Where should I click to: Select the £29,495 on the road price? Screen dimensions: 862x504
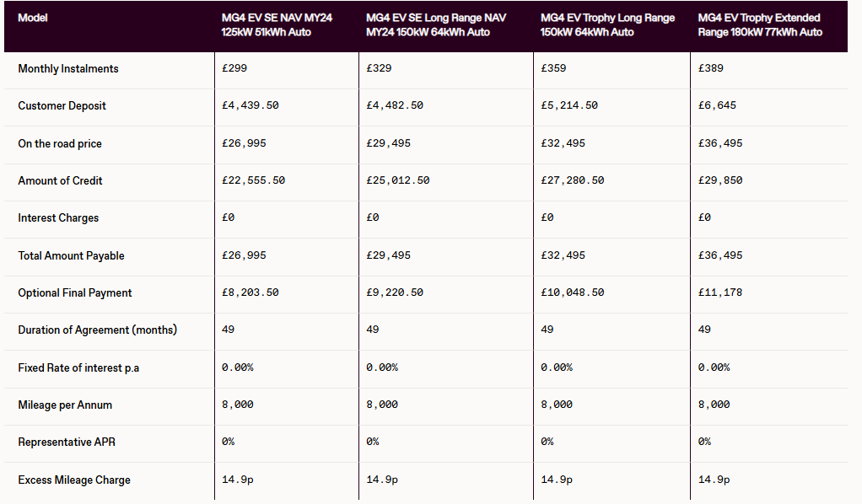pyautogui.click(x=388, y=143)
